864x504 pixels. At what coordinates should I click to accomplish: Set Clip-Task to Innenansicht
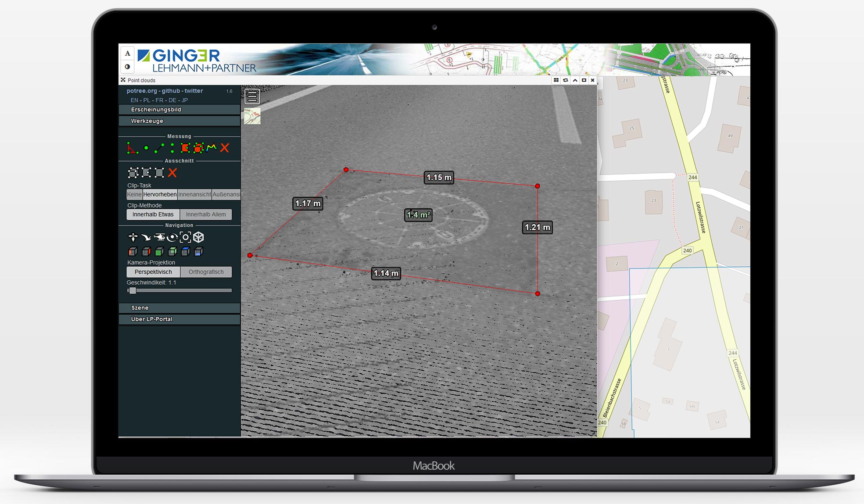pyautogui.click(x=194, y=194)
